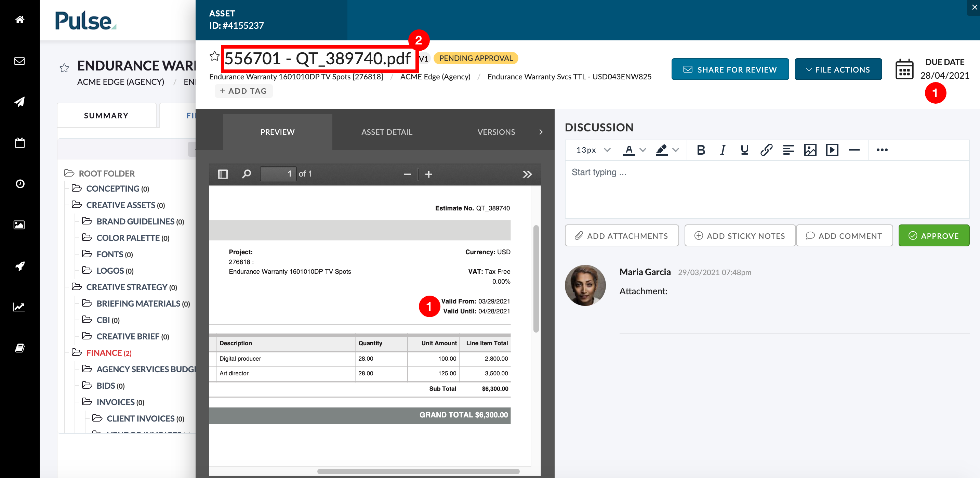
Task: Expand the highlight color dropdown arrow
Action: [676, 150]
